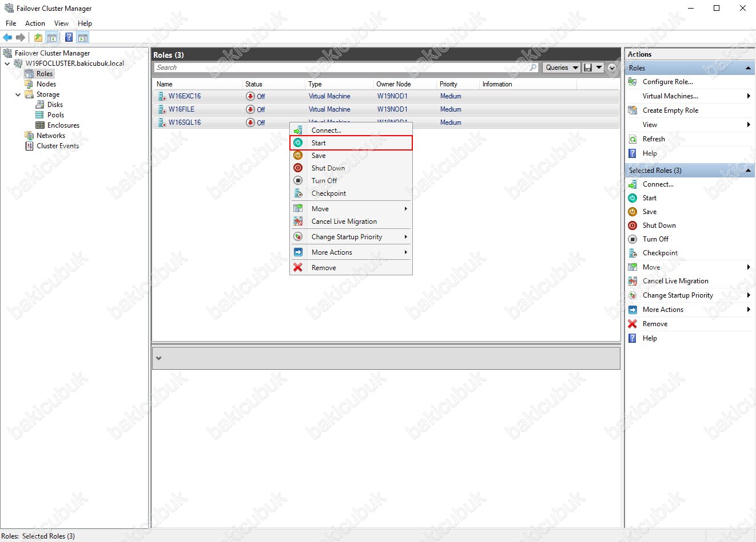Collapse the W19FOCLUSTER.bakicubuk.local tree node

click(x=7, y=64)
